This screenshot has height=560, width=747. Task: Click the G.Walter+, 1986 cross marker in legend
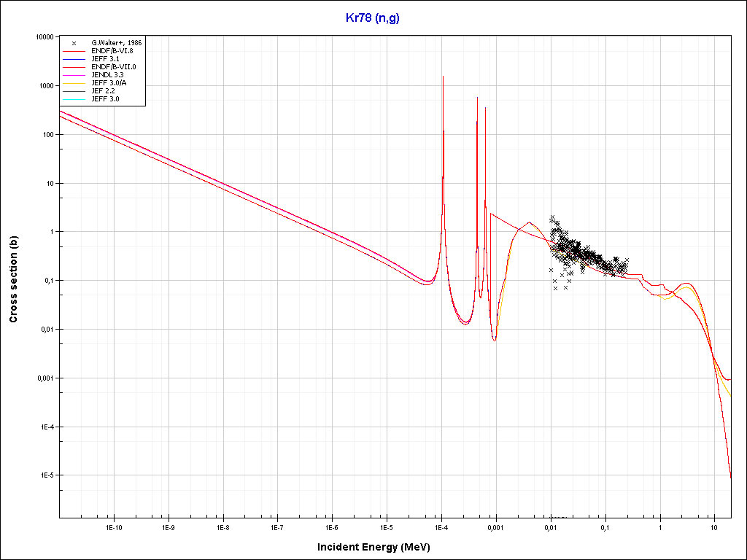[x=74, y=43]
